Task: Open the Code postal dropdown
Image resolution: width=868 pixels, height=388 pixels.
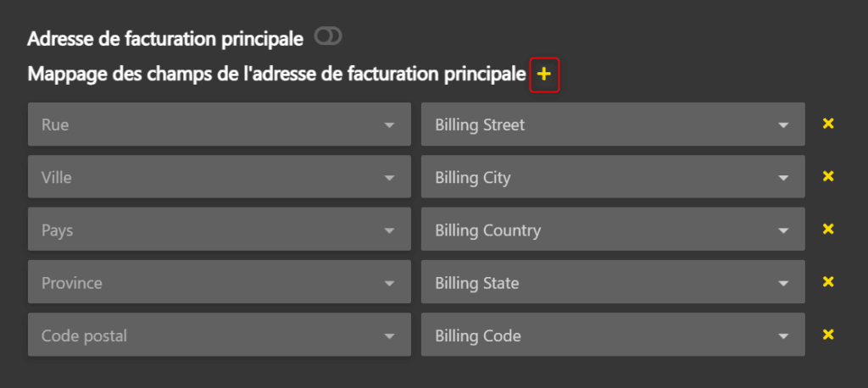Action: [x=219, y=335]
